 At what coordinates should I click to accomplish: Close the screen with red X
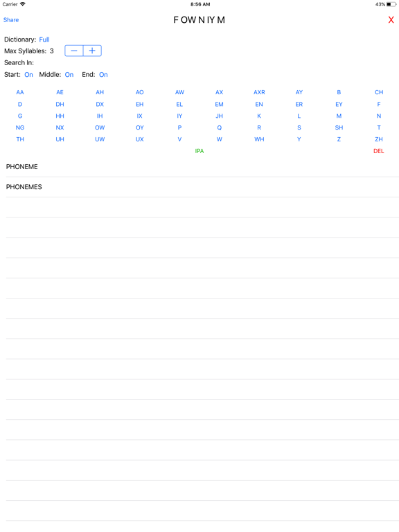pyautogui.click(x=391, y=20)
